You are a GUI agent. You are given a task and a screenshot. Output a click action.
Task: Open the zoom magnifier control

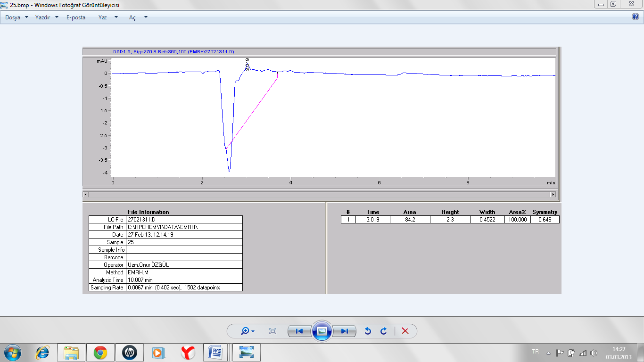pos(245,331)
